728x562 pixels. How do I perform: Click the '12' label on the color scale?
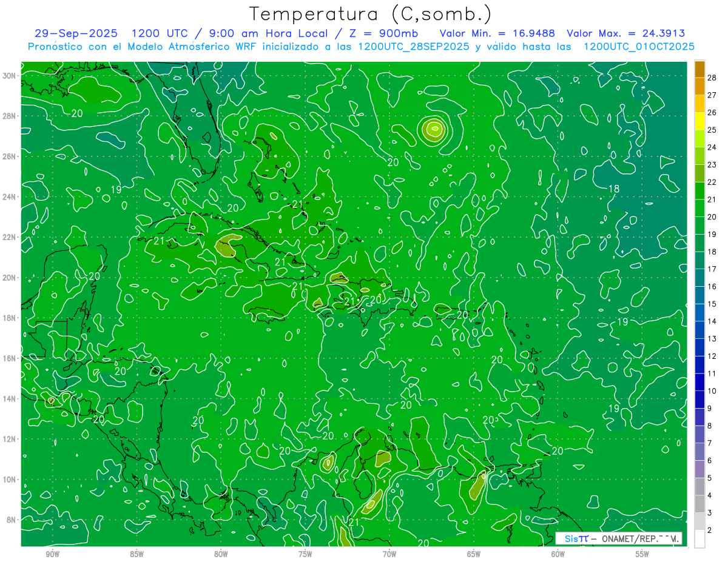(x=712, y=356)
